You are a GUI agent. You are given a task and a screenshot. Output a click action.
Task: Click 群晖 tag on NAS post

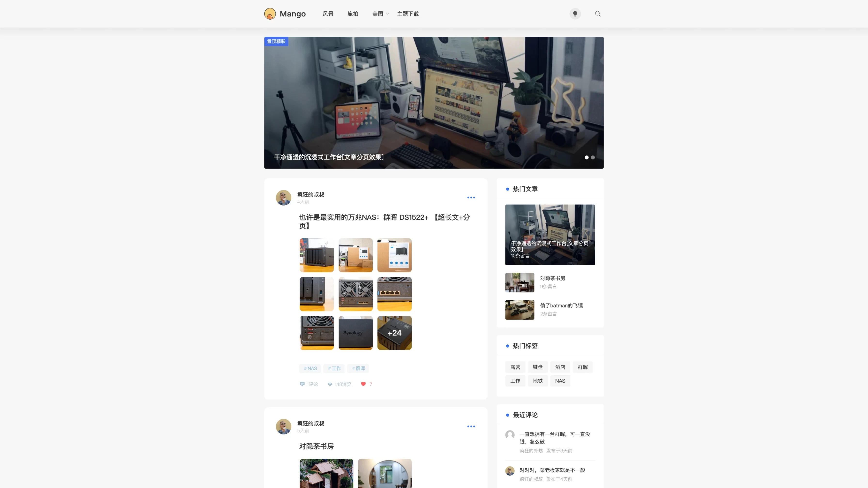pyautogui.click(x=358, y=368)
